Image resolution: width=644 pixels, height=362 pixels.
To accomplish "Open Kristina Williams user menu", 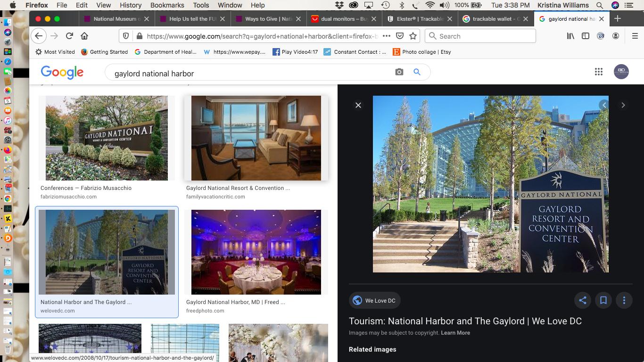I will [563, 5].
